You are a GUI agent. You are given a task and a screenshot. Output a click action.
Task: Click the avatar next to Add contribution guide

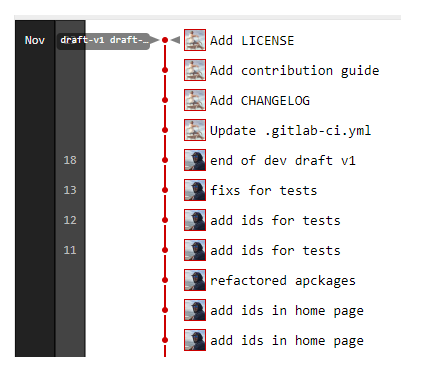(x=195, y=70)
